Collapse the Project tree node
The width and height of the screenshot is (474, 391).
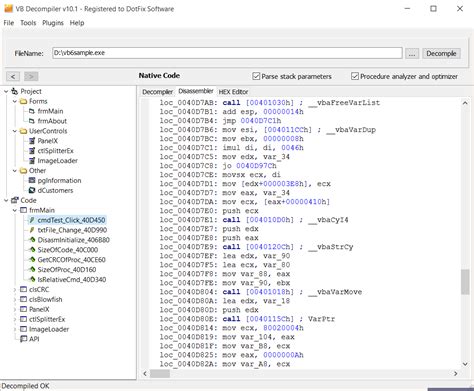tap(6, 91)
